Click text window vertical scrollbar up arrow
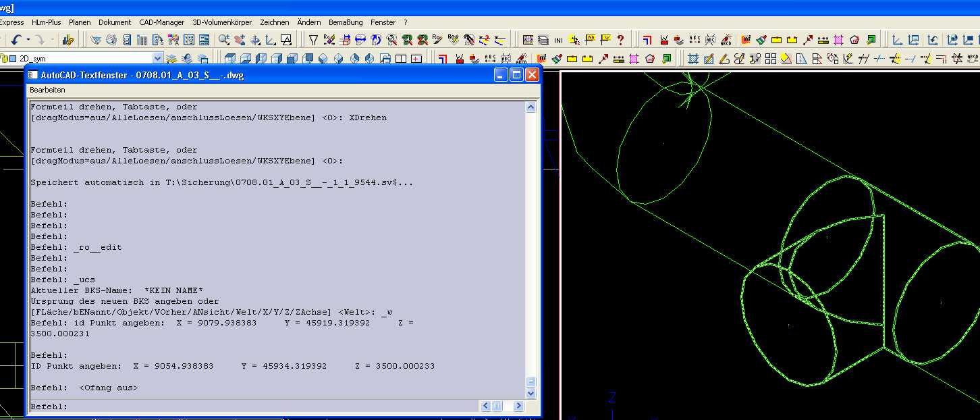This screenshot has width=980, height=420. [530, 107]
